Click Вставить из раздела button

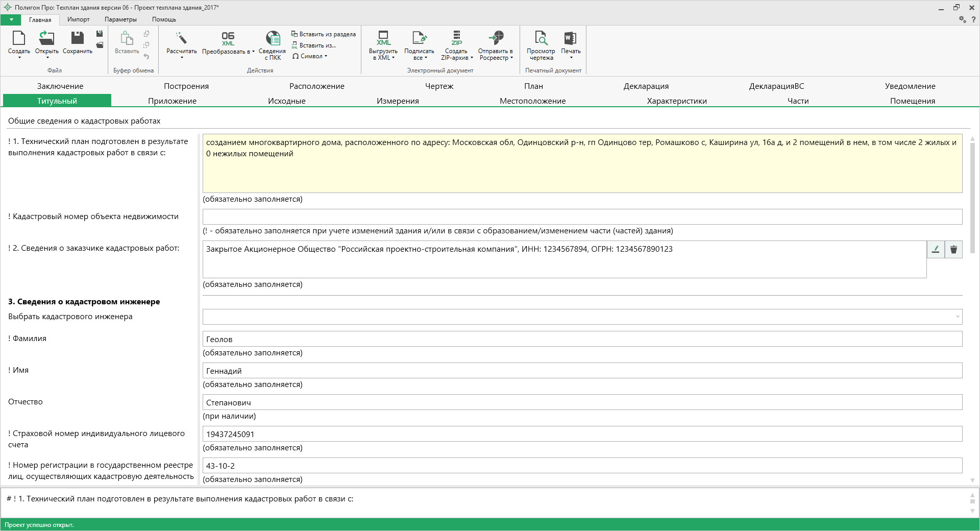point(324,34)
